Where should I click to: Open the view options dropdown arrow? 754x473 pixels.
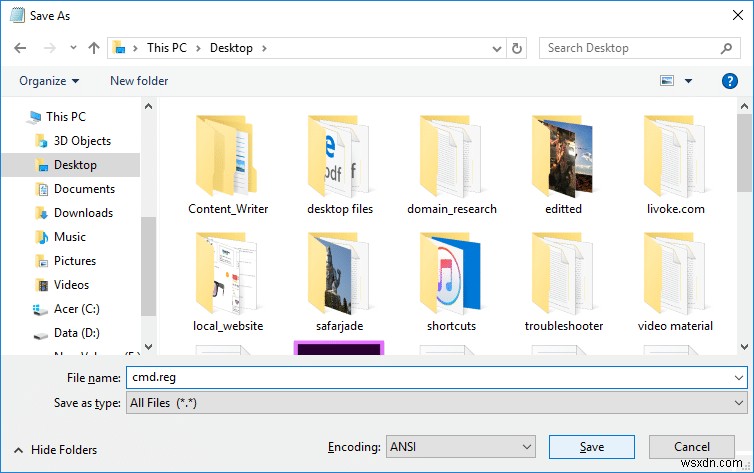pos(688,81)
